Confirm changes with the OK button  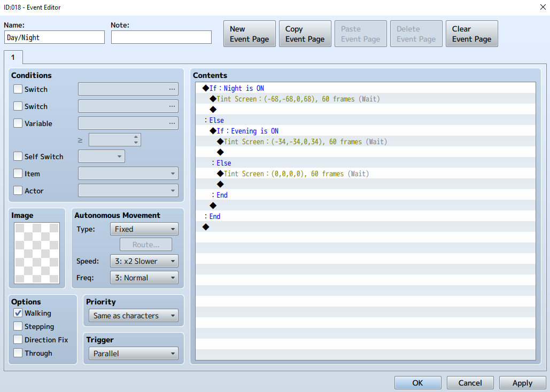[418, 383]
